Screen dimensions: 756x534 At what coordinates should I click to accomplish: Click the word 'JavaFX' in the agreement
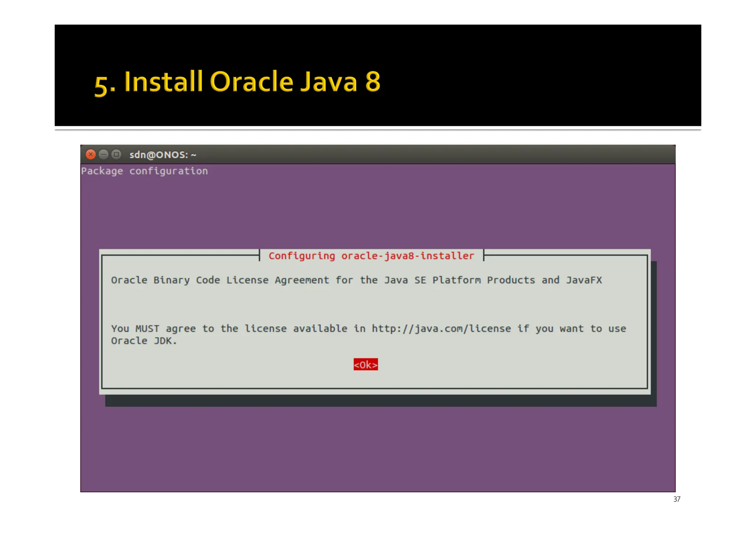pos(584,280)
